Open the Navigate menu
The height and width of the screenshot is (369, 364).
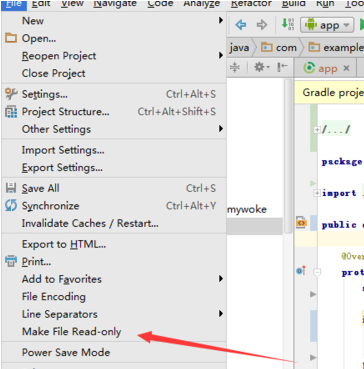click(115, 3)
